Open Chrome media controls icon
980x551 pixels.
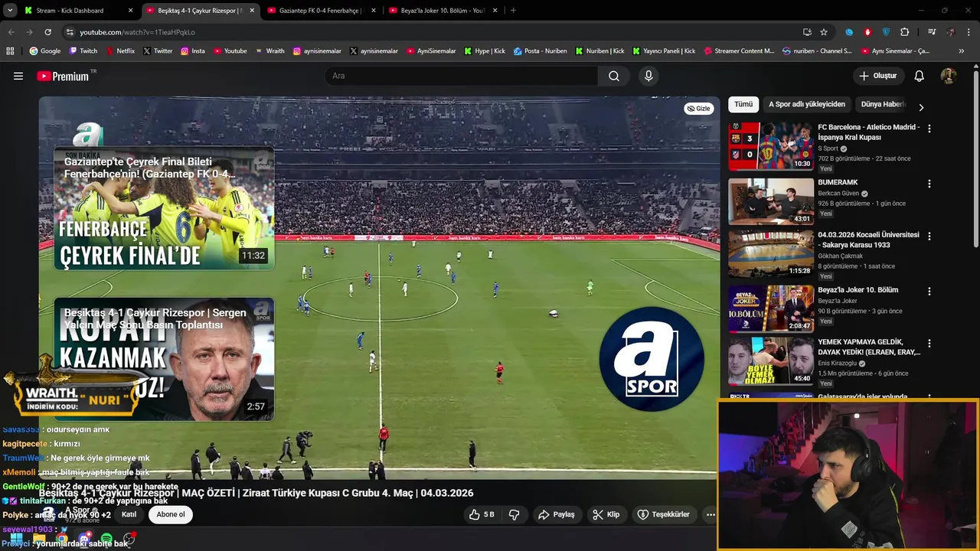point(932,32)
